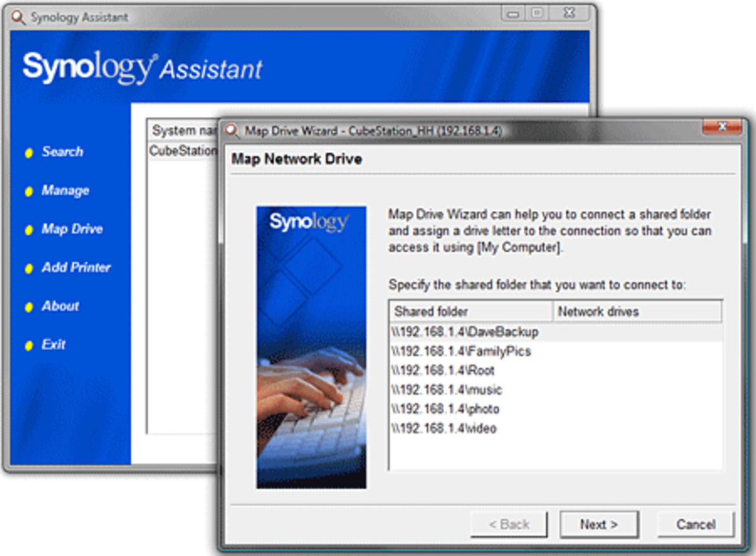Open About in Synology Assistant sidebar
The image size is (756, 556).
[60, 306]
